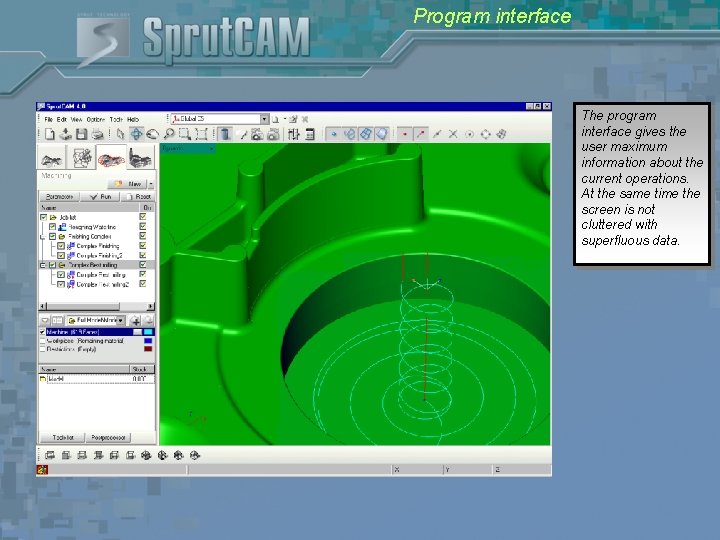Click the Parameters button
Viewport: 720px width, 540px height.
tap(59, 197)
